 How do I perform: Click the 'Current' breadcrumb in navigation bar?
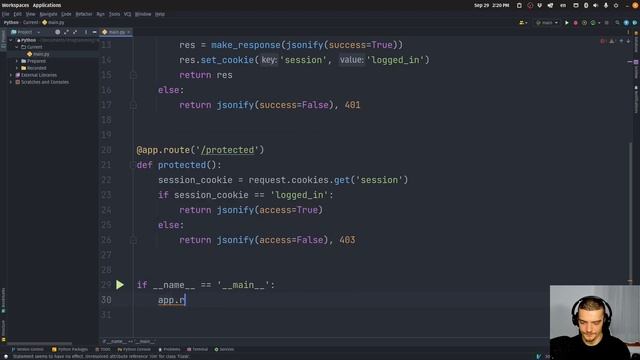coord(31,22)
